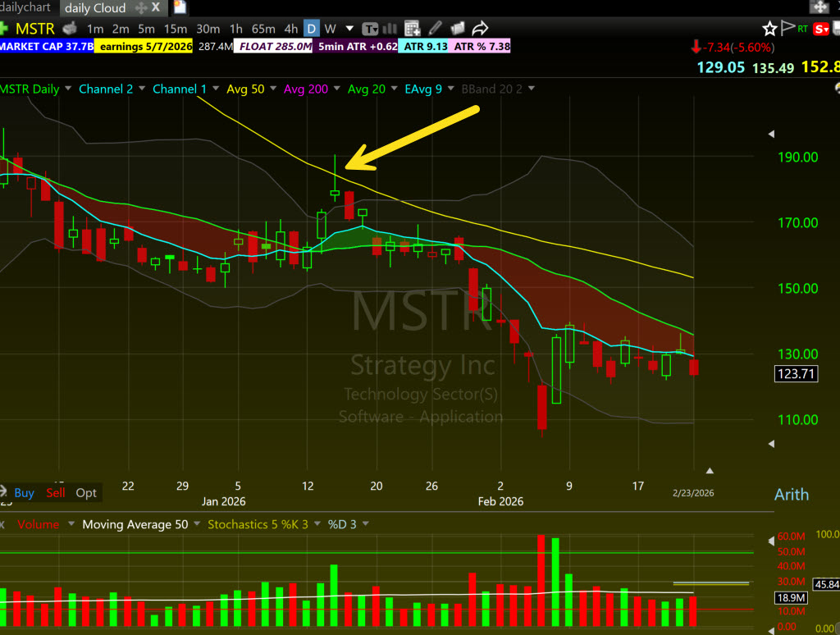Click the share arrow icon

(x=481, y=28)
